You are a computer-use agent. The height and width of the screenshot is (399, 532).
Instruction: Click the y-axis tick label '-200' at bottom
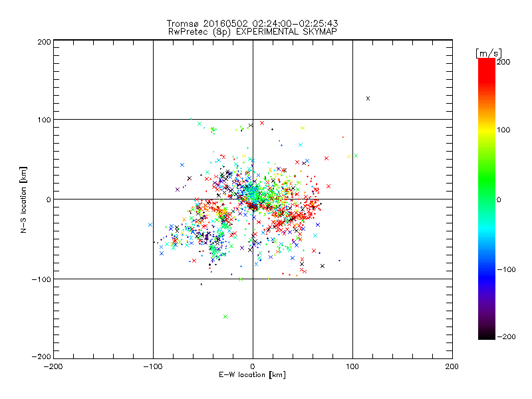click(x=41, y=356)
